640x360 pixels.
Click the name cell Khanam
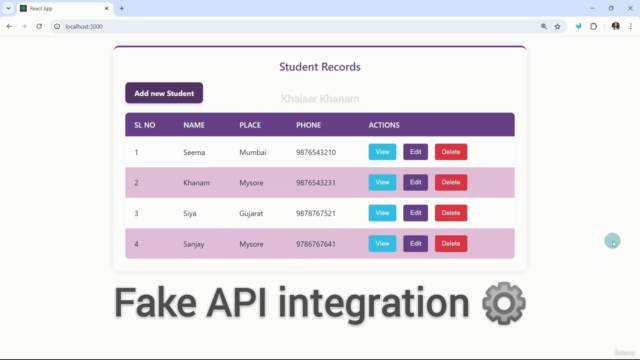[196, 183]
